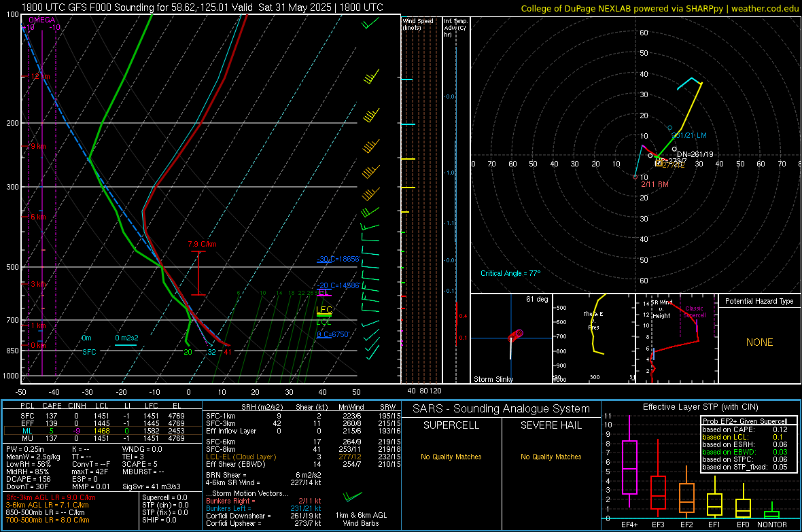This screenshot has width=802, height=532.
Task: Click the Critical Angle = 77° text
Action: pyautogui.click(x=510, y=273)
